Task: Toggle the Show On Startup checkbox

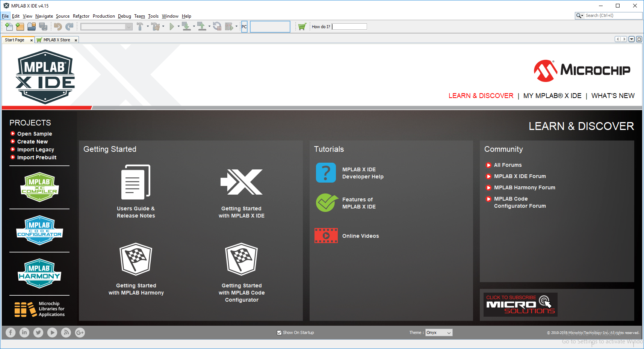Action: [279, 332]
